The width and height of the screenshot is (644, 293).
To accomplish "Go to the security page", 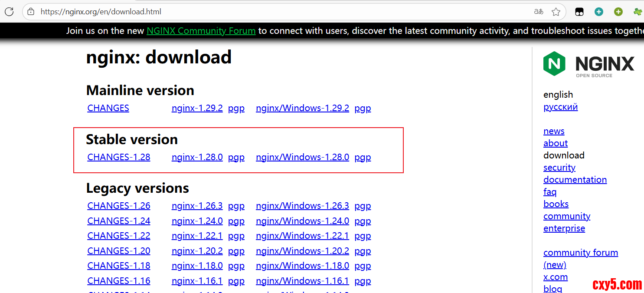I will 559,168.
